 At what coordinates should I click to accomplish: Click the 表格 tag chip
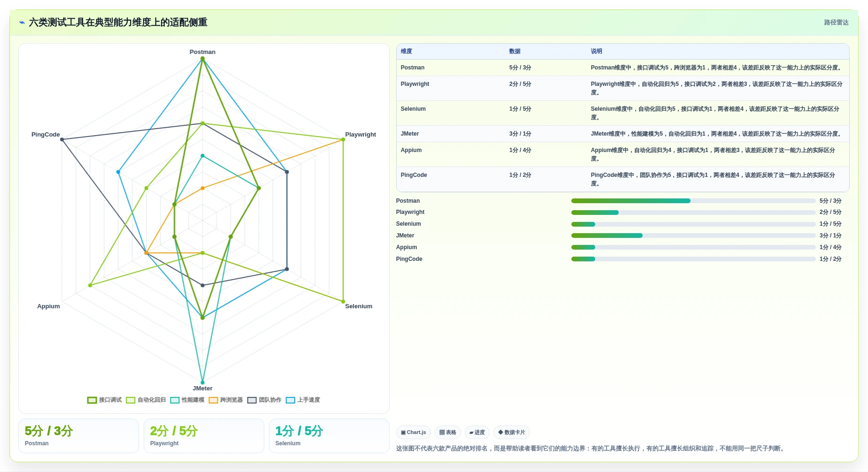[448, 433]
